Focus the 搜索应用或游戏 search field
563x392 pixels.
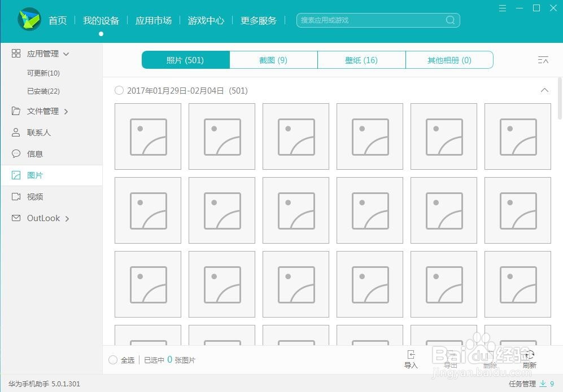point(378,20)
